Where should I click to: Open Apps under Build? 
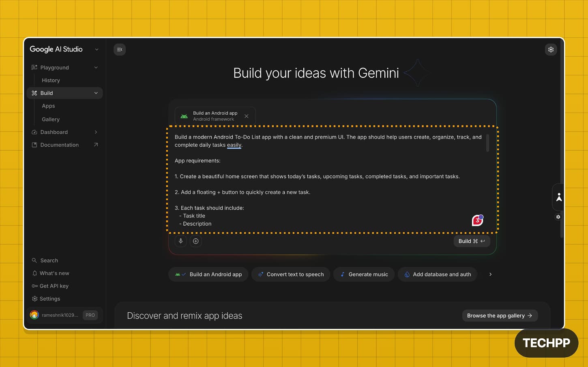tap(48, 106)
